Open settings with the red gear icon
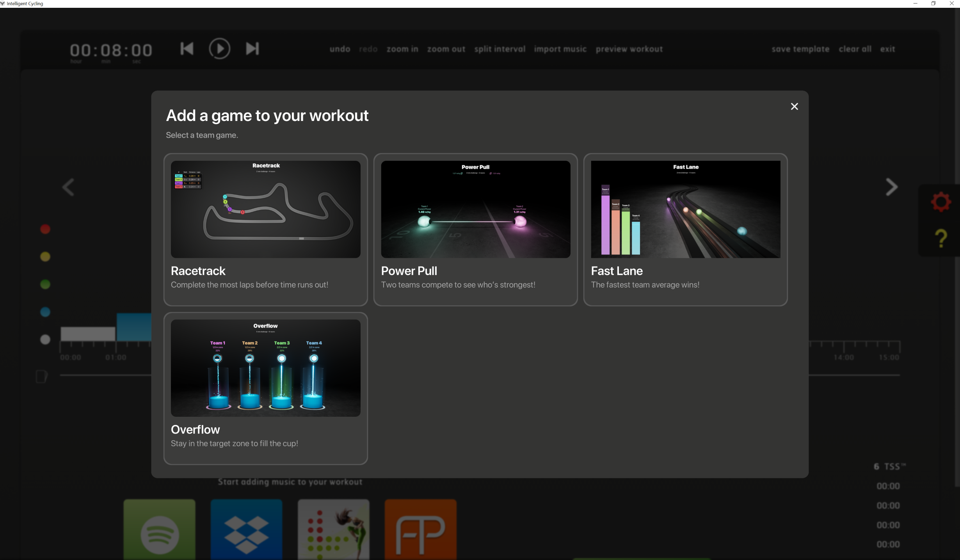 [x=941, y=202]
